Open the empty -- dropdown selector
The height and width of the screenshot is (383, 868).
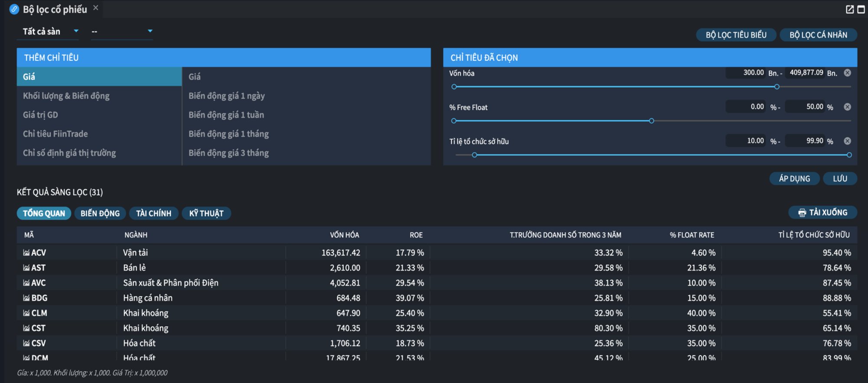[122, 31]
